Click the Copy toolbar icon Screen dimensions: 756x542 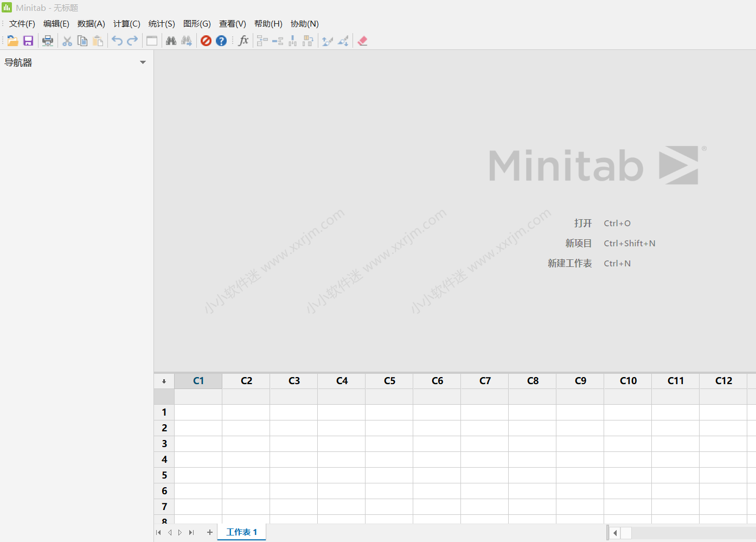[82, 41]
